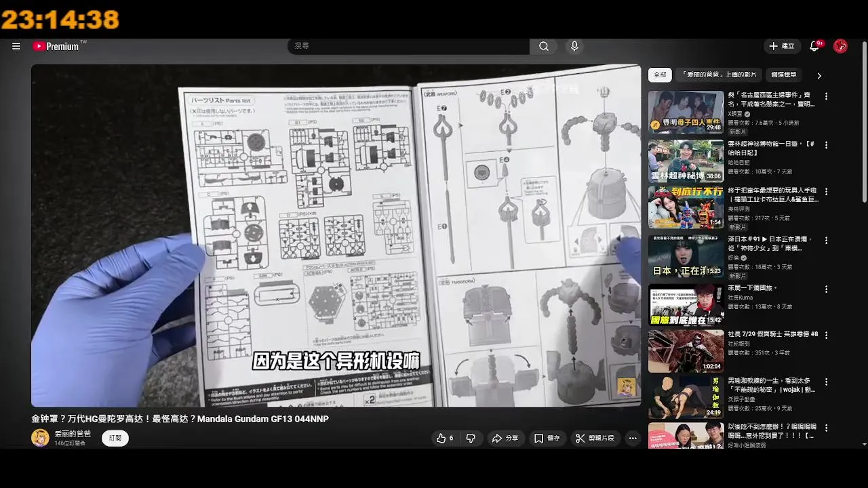Select the 全部 filter chip
The image size is (868, 488).
[660, 75]
